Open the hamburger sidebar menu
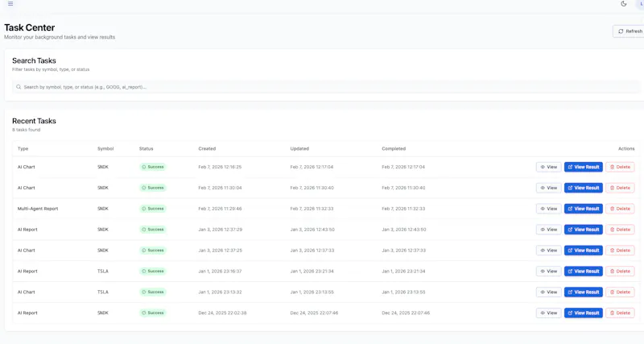Image resolution: width=644 pixels, height=344 pixels. click(10, 4)
